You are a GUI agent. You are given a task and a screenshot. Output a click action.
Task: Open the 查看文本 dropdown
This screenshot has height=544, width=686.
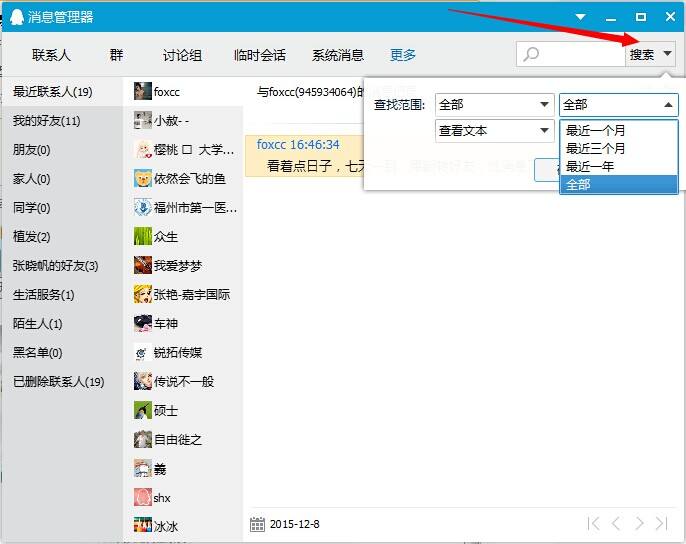pos(494,130)
